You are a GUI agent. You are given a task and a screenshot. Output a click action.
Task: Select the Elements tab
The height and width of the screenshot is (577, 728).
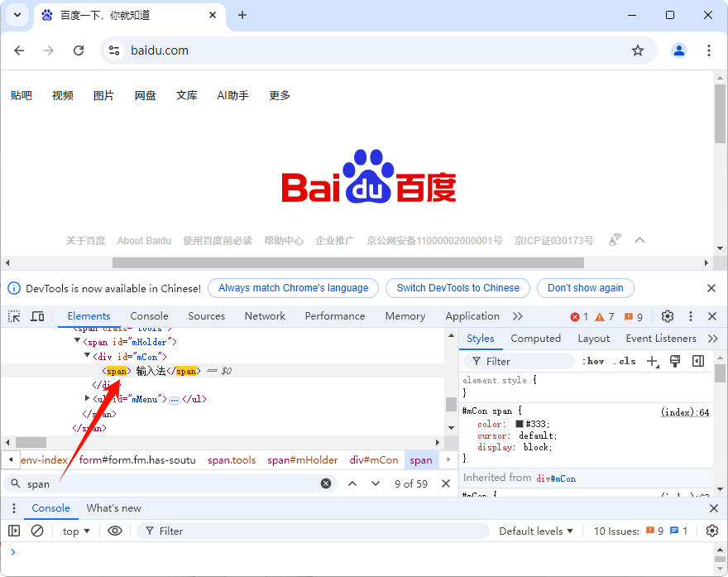click(x=89, y=316)
